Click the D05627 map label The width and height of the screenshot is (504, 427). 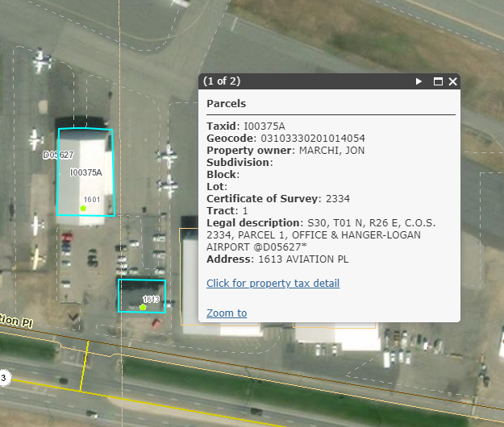(58, 155)
